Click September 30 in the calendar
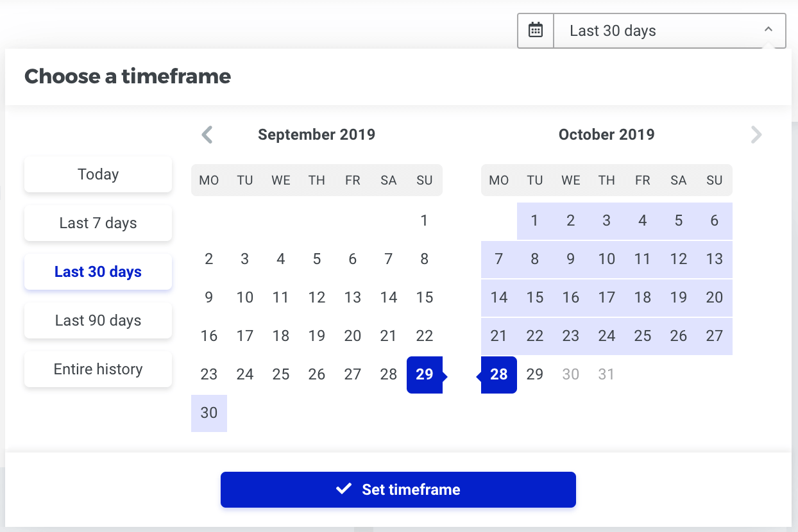This screenshot has width=798, height=532. (x=209, y=413)
